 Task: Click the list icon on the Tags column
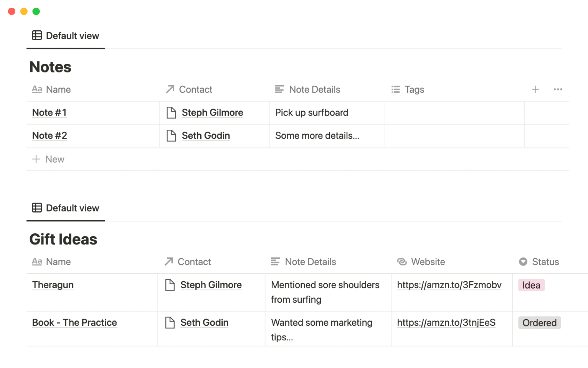(395, 89)
